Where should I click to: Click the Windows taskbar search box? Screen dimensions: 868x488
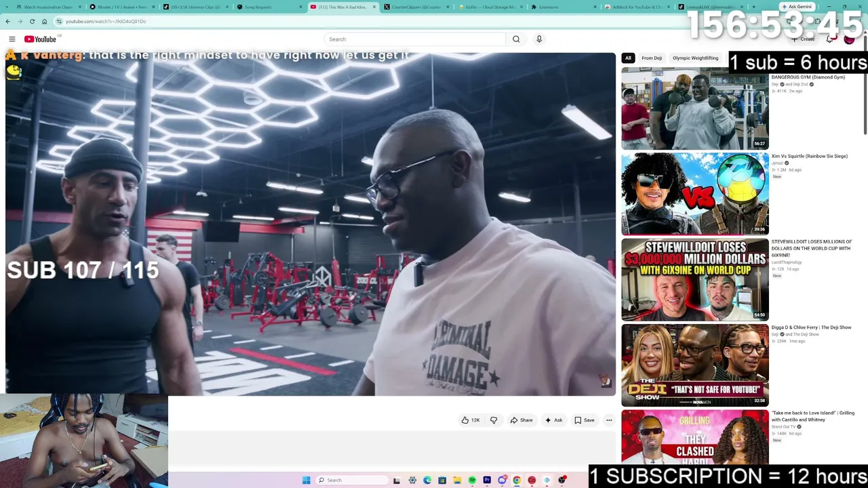[353, 481]
